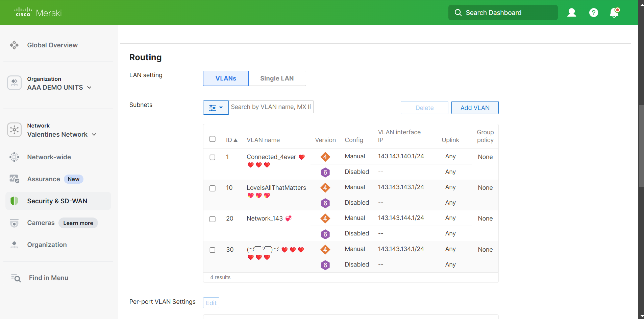Switch to the Single LAN tab
The image size is (644, 319).
(x=277, y=78)
